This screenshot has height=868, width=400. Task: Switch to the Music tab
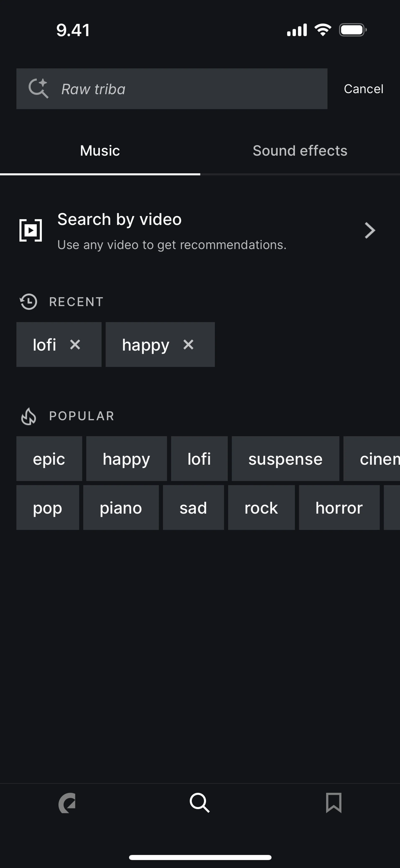tap(100, 151)
